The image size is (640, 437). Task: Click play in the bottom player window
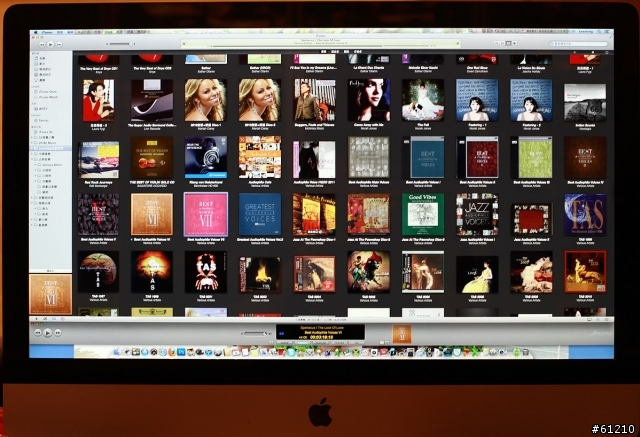coord(47,333)
